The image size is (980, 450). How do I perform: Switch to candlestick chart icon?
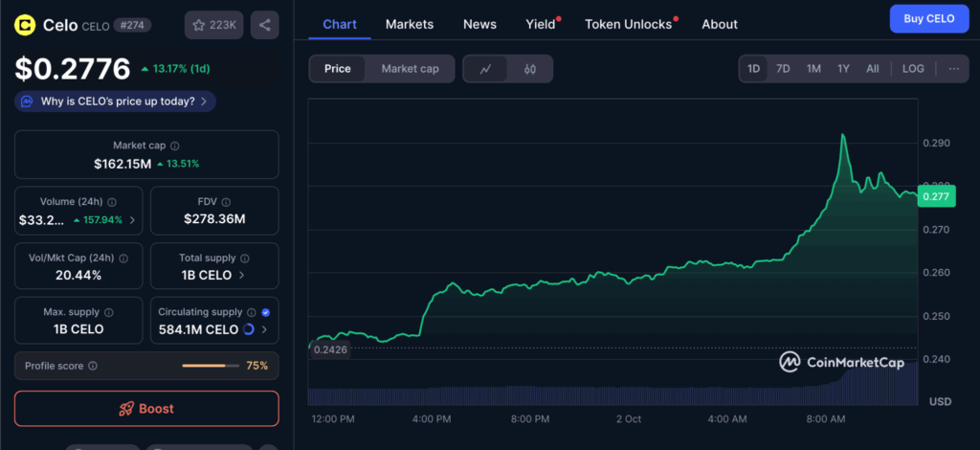(x=530, y=69)
